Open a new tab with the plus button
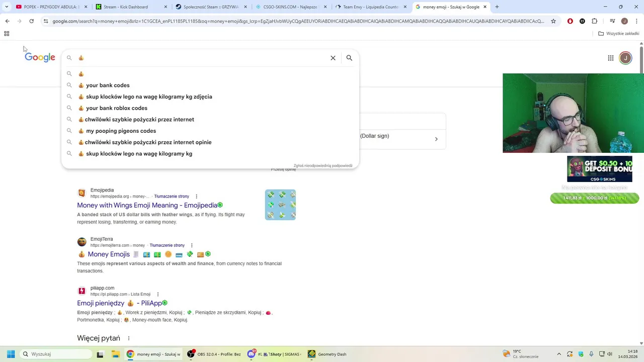Image resolution: width=644 pixels, height=362 pixels. [x=497, y=7]
